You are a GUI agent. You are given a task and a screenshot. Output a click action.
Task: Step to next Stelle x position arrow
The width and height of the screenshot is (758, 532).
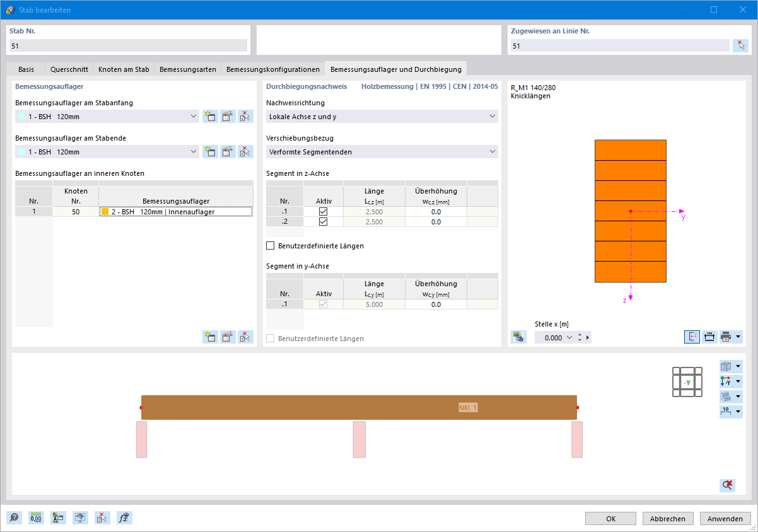[x=588, y=338]
